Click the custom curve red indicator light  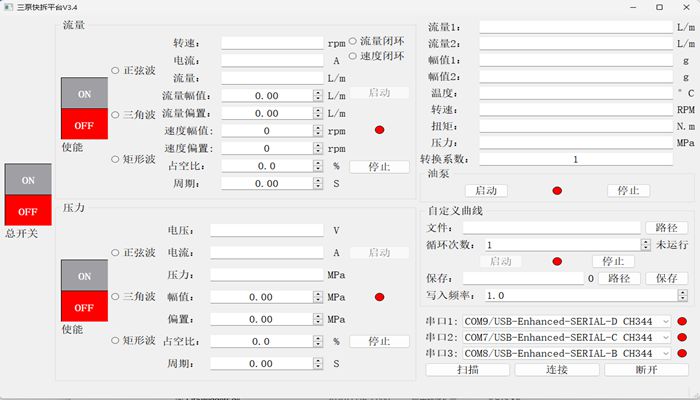pos(557,261)
